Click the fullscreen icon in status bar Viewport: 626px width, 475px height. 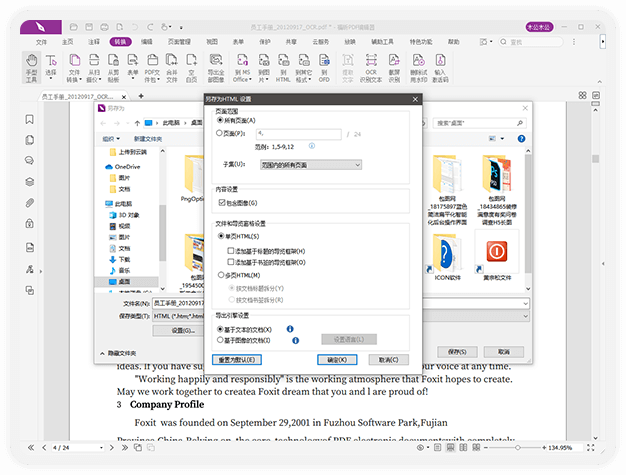590,448
